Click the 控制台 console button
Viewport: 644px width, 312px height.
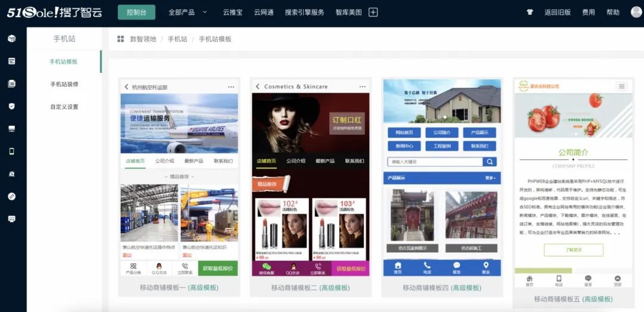point(137,13)
